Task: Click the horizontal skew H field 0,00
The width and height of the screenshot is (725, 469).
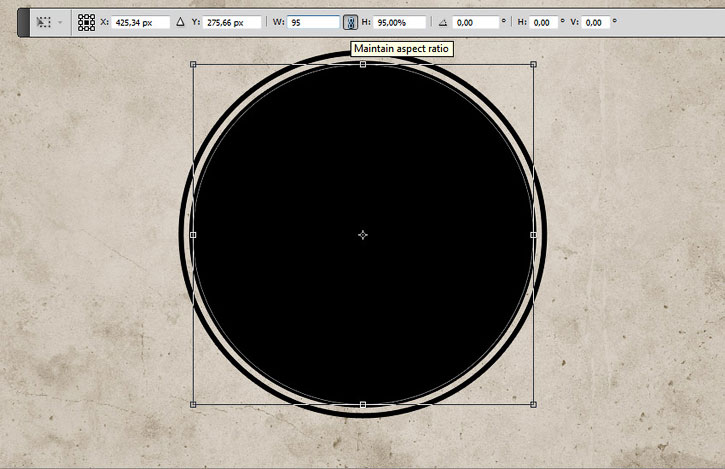Action: pos(543,22)
